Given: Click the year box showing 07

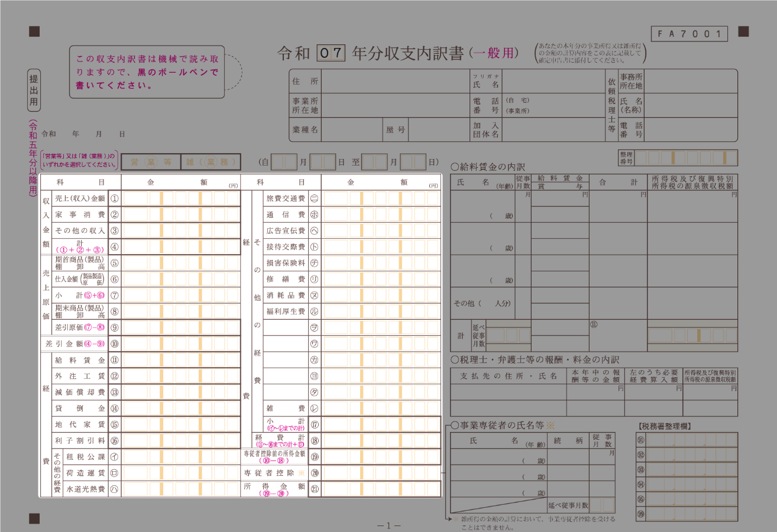Looking at the screenshot, I should pos(331,53).
